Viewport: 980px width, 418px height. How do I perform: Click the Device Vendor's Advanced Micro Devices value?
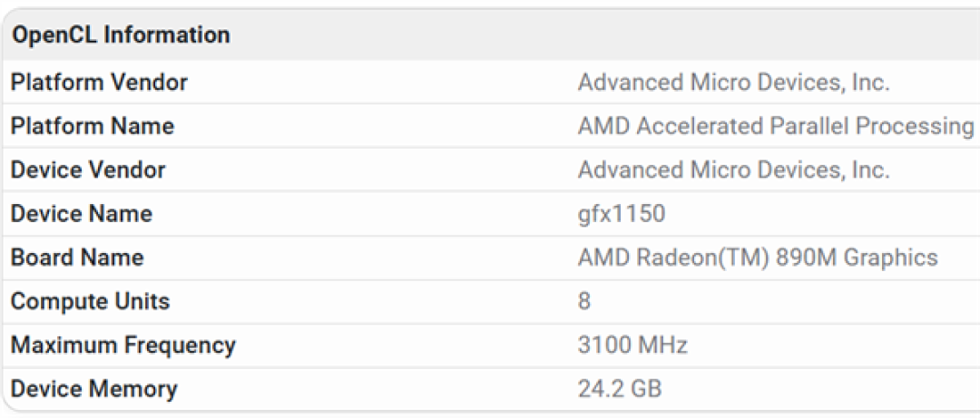734,170
